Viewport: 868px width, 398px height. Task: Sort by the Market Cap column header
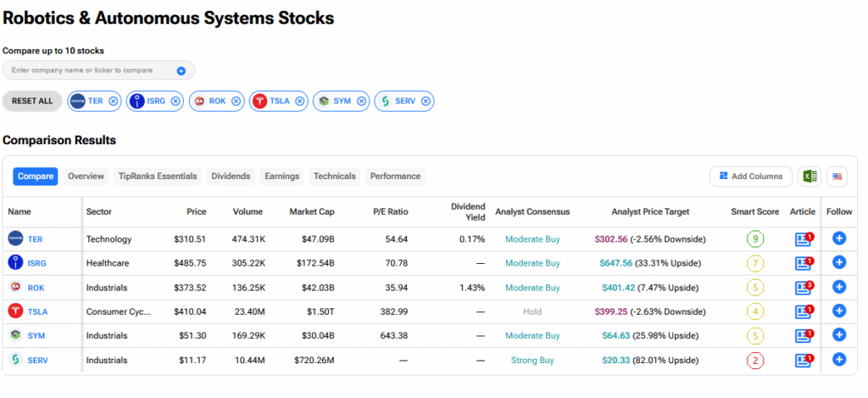308,211
